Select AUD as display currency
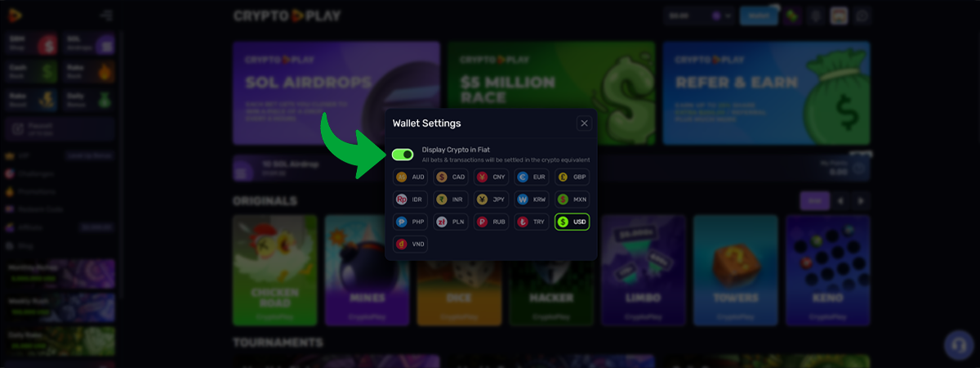Viewport: 980px width, 368px height. (x=410, y=177)
